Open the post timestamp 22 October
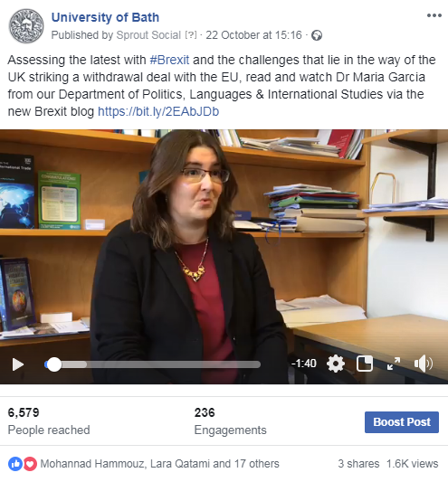The height and width of the screenshot is (482, 448). click(x=253, y=35)
